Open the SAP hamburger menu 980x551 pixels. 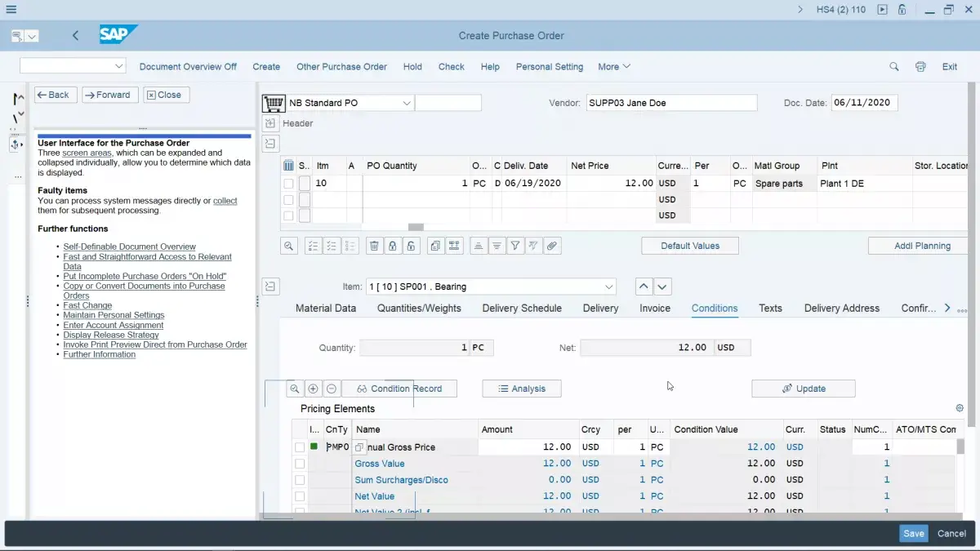click(x=11, y=10)
